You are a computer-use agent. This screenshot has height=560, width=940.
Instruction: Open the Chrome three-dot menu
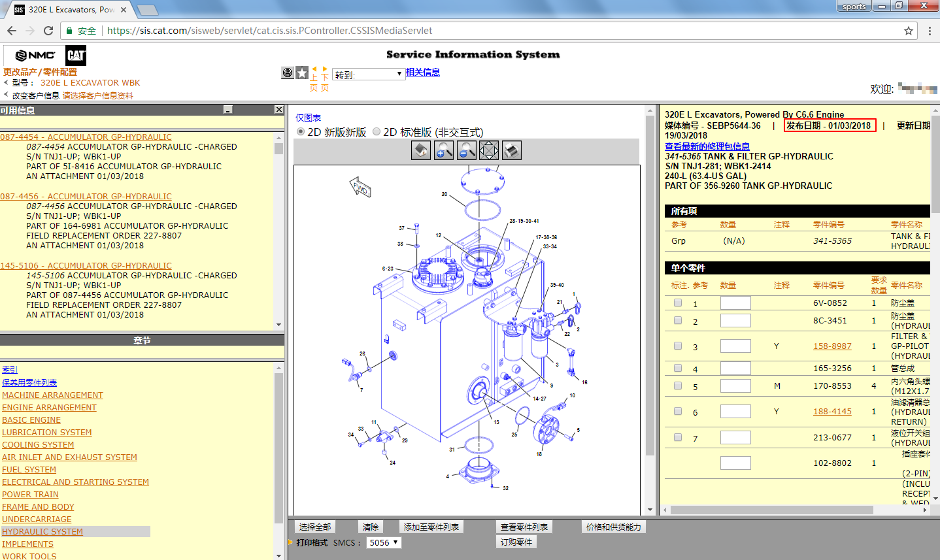[930, 31]
